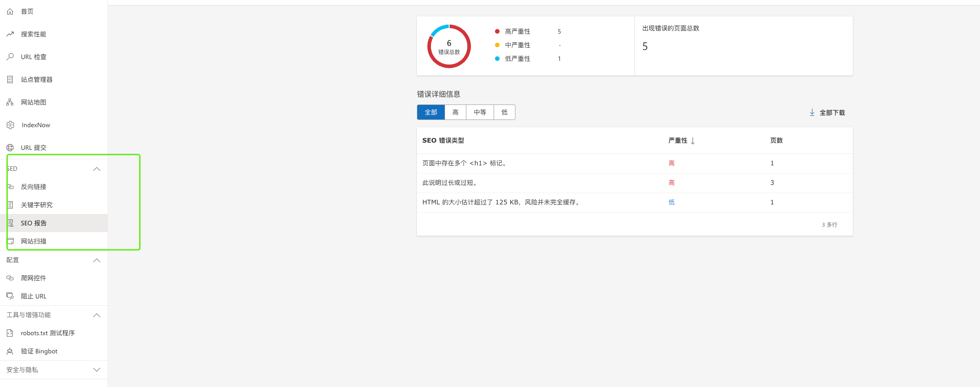The width and height of the screenshot is (980, 387).
Task: Filter errors by 中等 severity
Action: [x=480, y=112]
